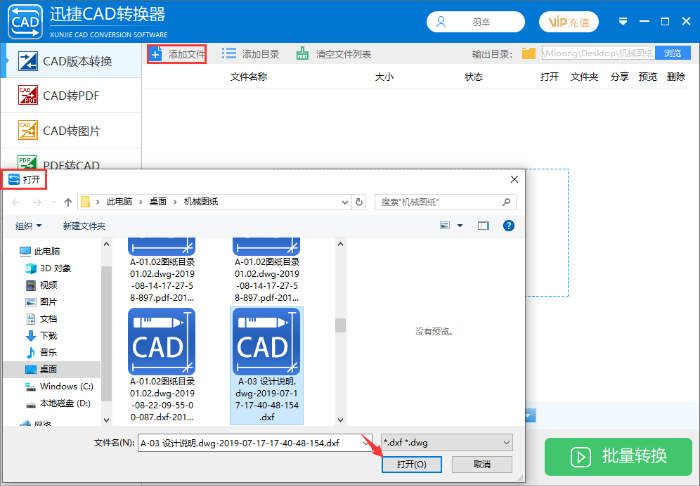The image size is (700, 486).
Task: Click the 添加文件 add file button
Action: (x=177, y=54)
